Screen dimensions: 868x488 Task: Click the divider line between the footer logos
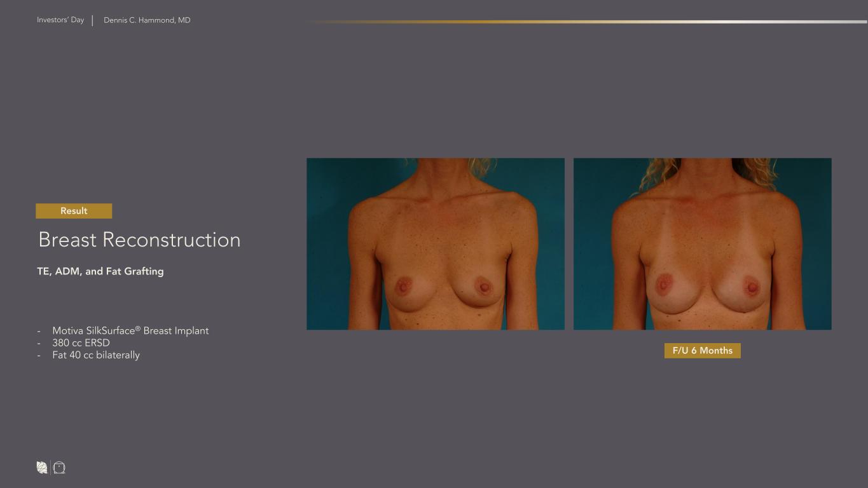coord(50,468)
